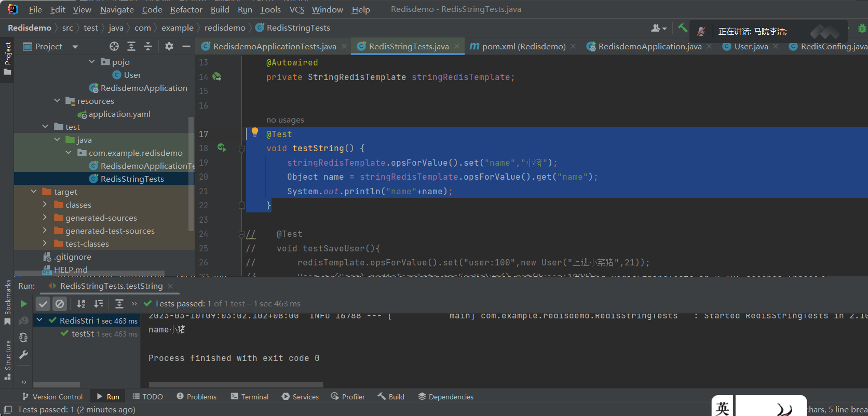Open the File menu
Image resolution: width=868 pixels, height=416 pixels.
35,9
